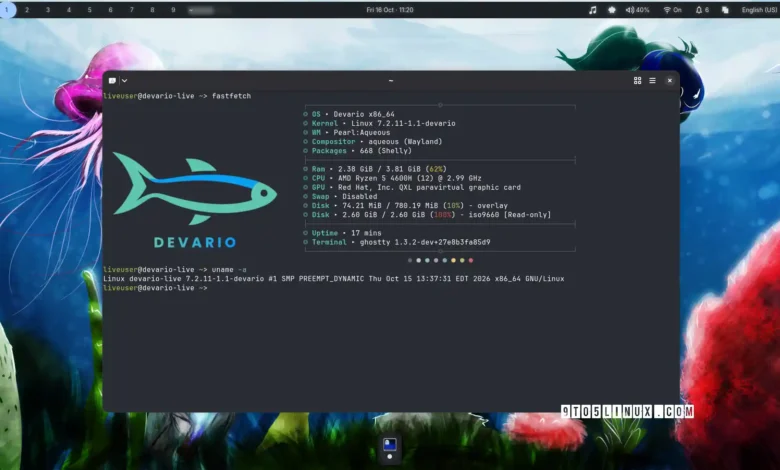Open the Wi-Fi On network indicator
780x470 pixels.
[x=673, y=10]
